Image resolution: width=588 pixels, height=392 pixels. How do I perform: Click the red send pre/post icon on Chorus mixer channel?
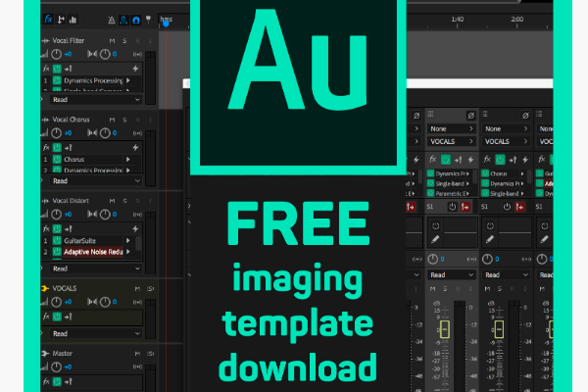(519, 207)
